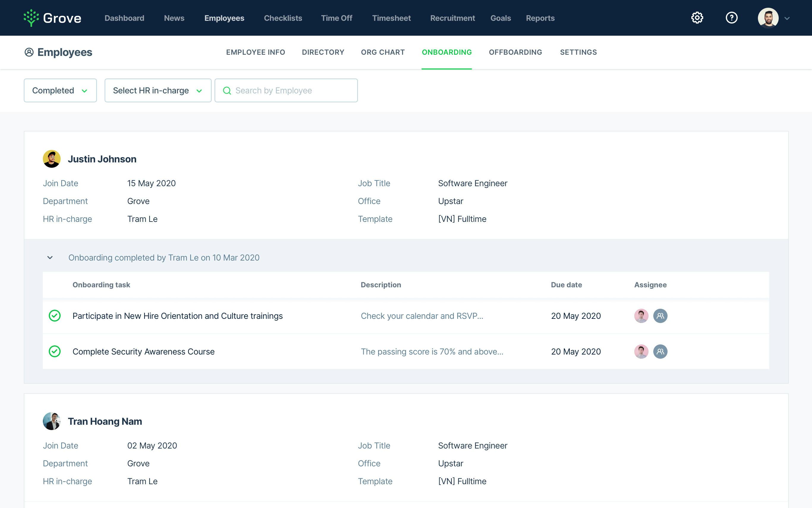Open the Completed status dropdown
812x508 pixels.
click(x=60, y=91)
